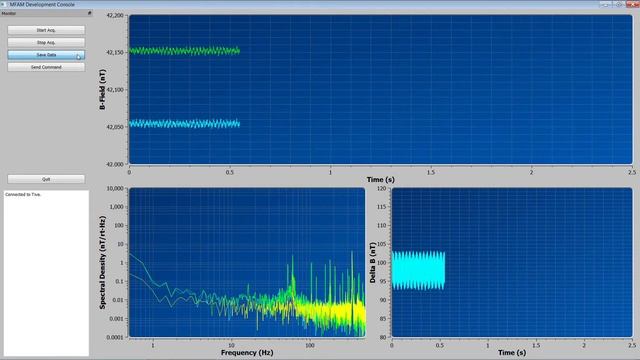640x360 pixels.
Task: Save the data using Save Data
Action: click(x=46, y=55)
